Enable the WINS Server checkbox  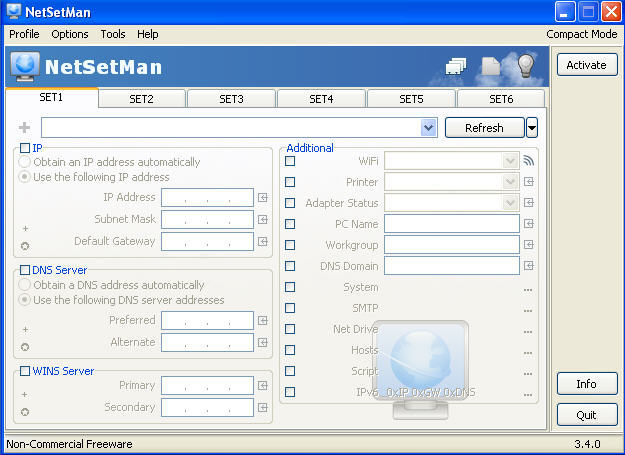(25, 371)
